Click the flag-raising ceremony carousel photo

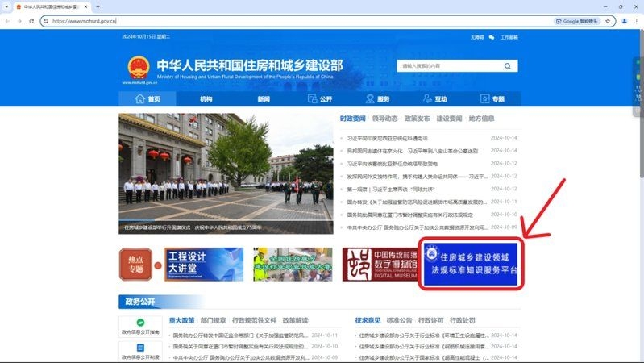tap(226, 173)
